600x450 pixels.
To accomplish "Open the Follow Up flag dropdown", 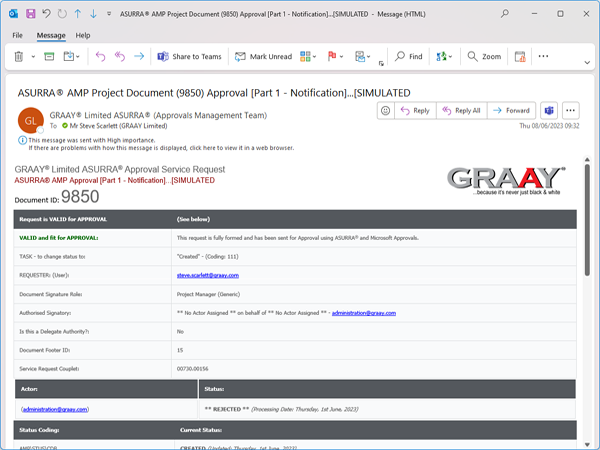I will 336,57.
